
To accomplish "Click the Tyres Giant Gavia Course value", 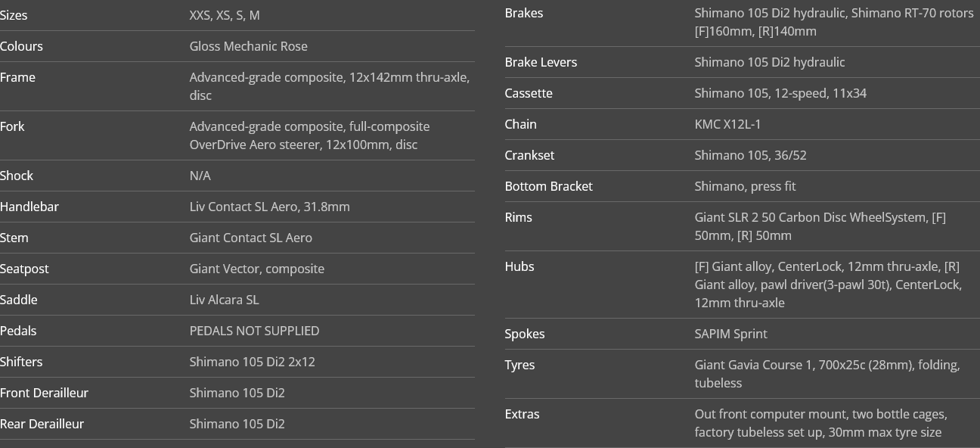I will [x=827, y=374].
